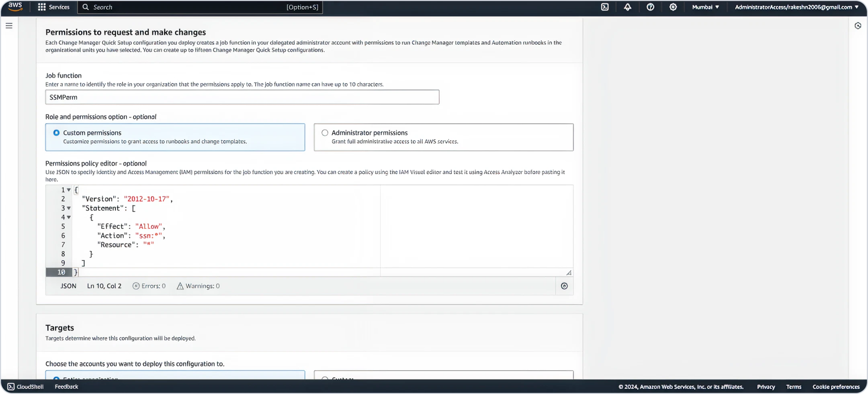
Task: Select the Custom permissions radio option
Action: click(57, 133)
